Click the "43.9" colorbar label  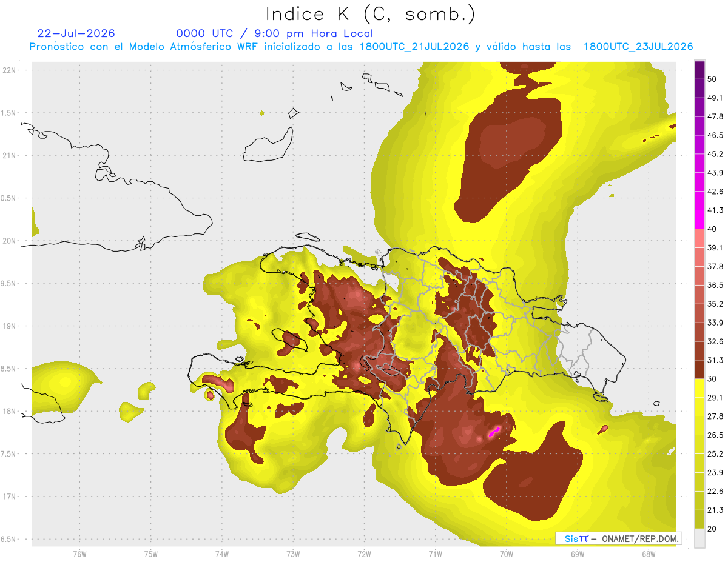click(x=716, y=173)
